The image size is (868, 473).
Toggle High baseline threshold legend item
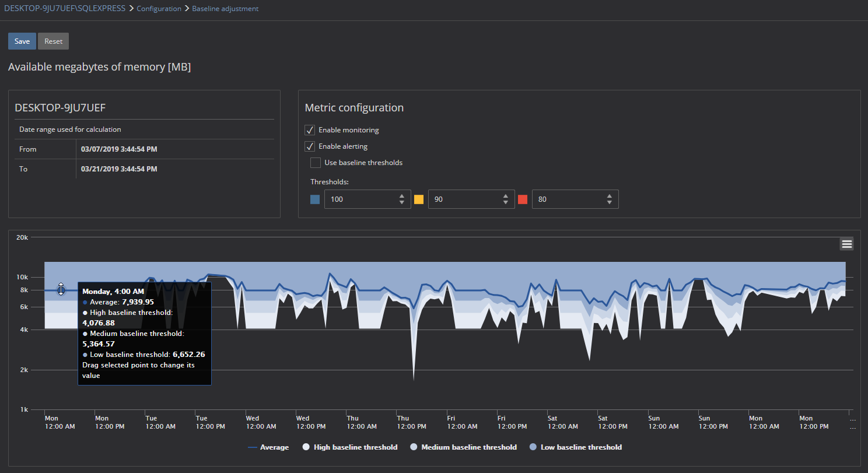[x=349, y=447]
